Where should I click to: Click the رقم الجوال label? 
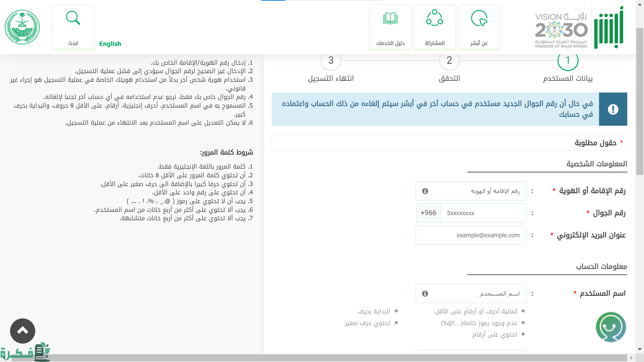tap(609, 213)
